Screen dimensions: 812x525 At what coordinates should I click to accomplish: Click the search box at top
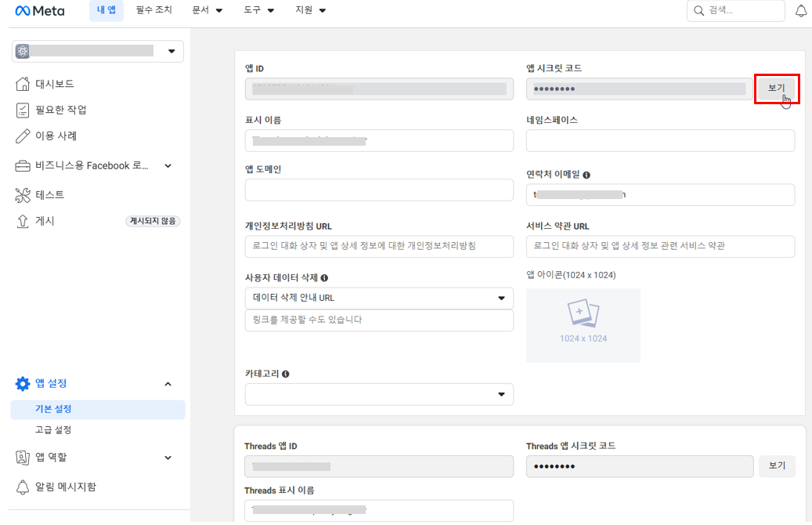[736, 11]
